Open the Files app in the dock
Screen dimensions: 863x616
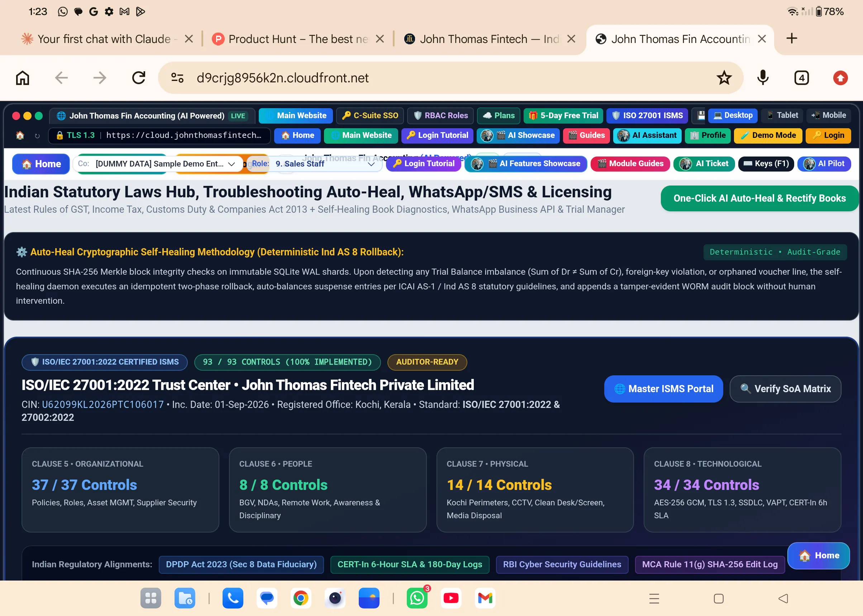(x=185, y=598)
